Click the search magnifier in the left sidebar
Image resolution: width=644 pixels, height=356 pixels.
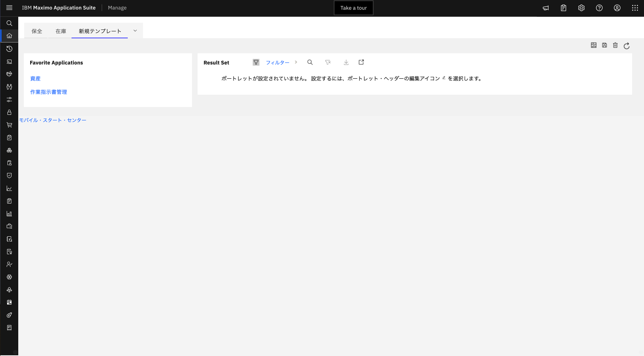click(9, 23)
